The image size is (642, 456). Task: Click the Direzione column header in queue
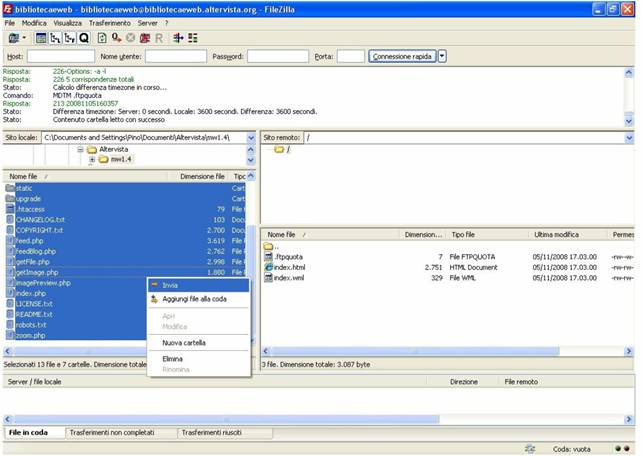pyautogui.click(x=464, y=382)
